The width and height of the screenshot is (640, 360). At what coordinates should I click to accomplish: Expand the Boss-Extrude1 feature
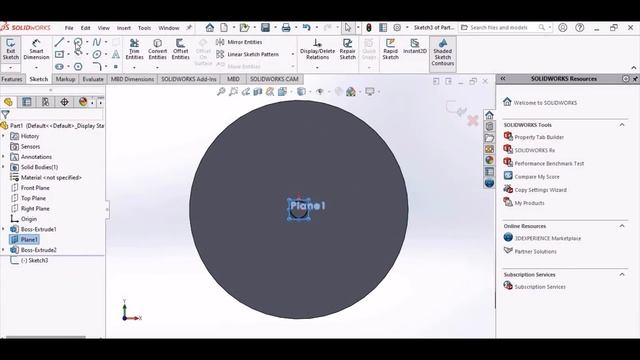(x=4, y=229)
